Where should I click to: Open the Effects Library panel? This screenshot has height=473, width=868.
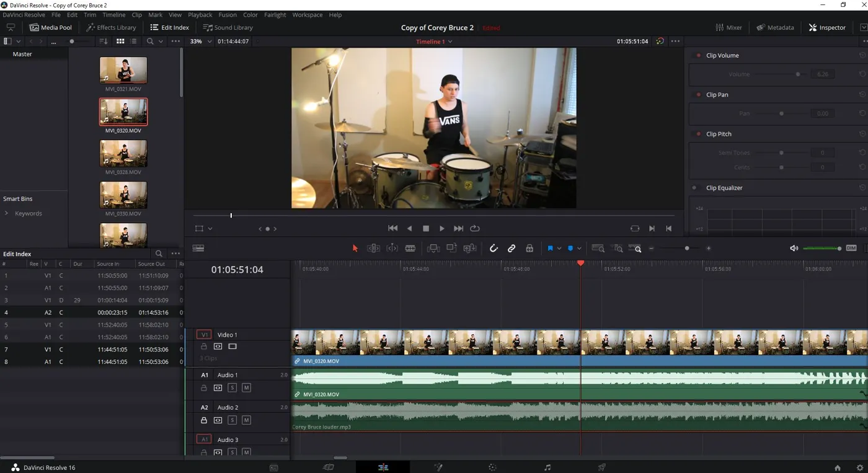point(111,27)
